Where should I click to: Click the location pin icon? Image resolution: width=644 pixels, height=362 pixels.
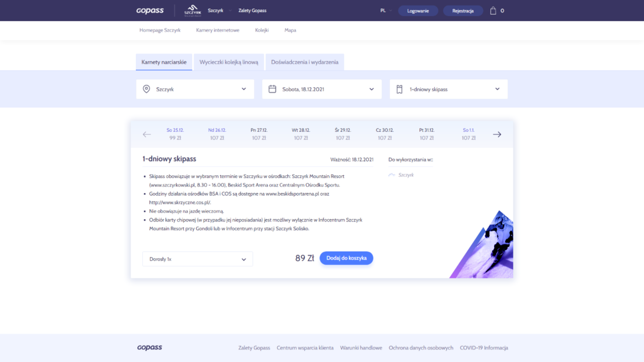(x=146, y=89)
